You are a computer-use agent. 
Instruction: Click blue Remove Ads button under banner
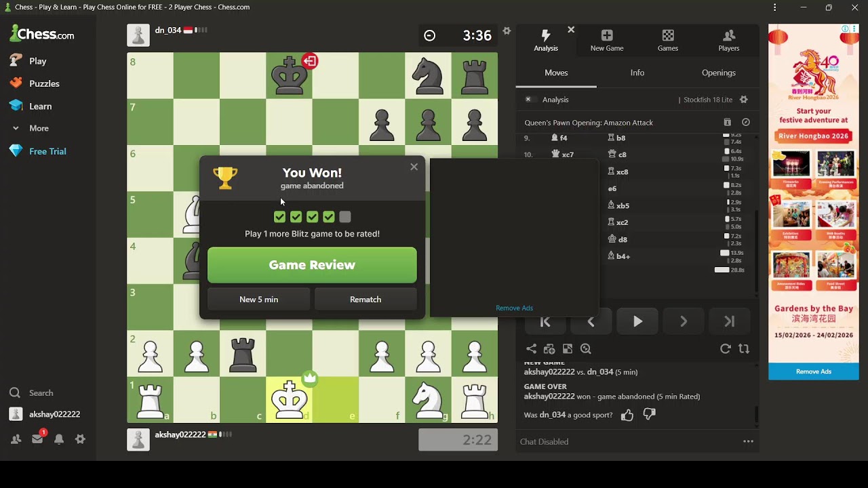814,371
